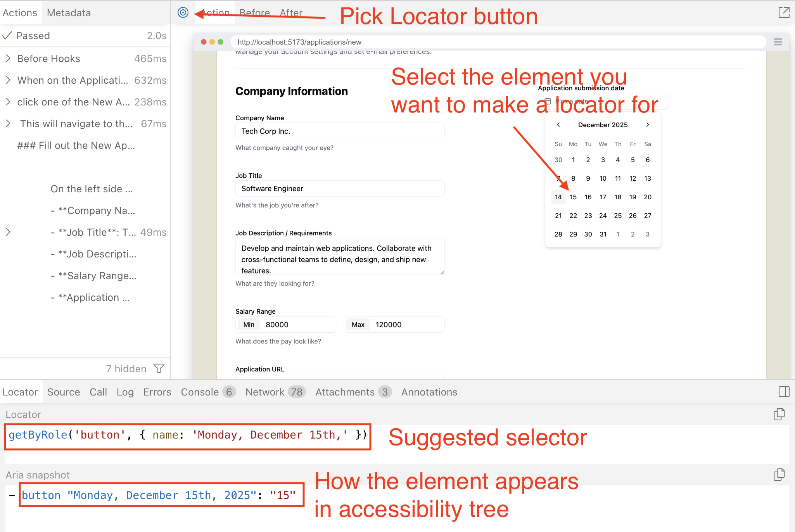
Task: Switch to the Console tab
Action: [200, 392]
